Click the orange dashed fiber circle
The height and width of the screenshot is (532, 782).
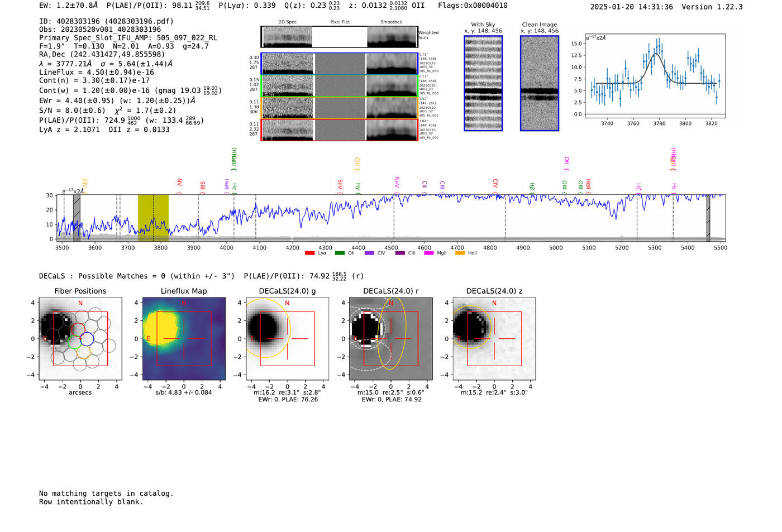click(x=84, y=351)
